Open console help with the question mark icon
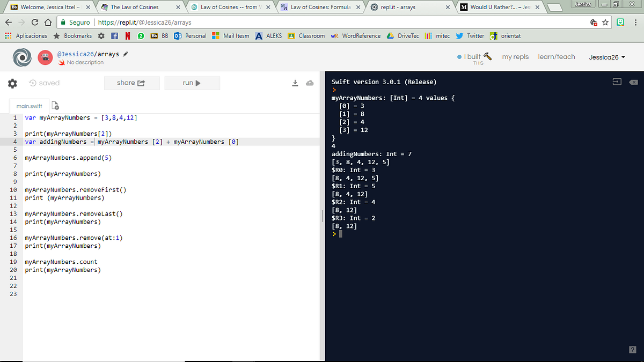The width and height of the screenshot is (644, 362). click(x=632, y=349)
